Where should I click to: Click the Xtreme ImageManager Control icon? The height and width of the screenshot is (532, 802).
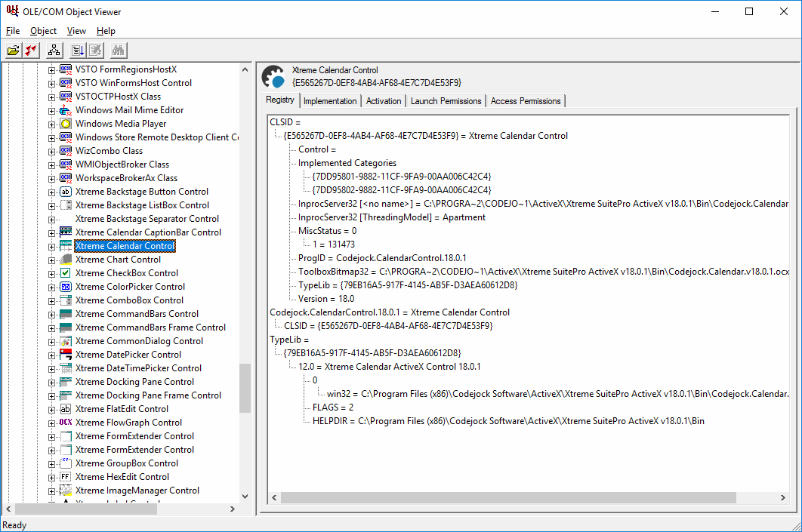[x=66, y=490]
